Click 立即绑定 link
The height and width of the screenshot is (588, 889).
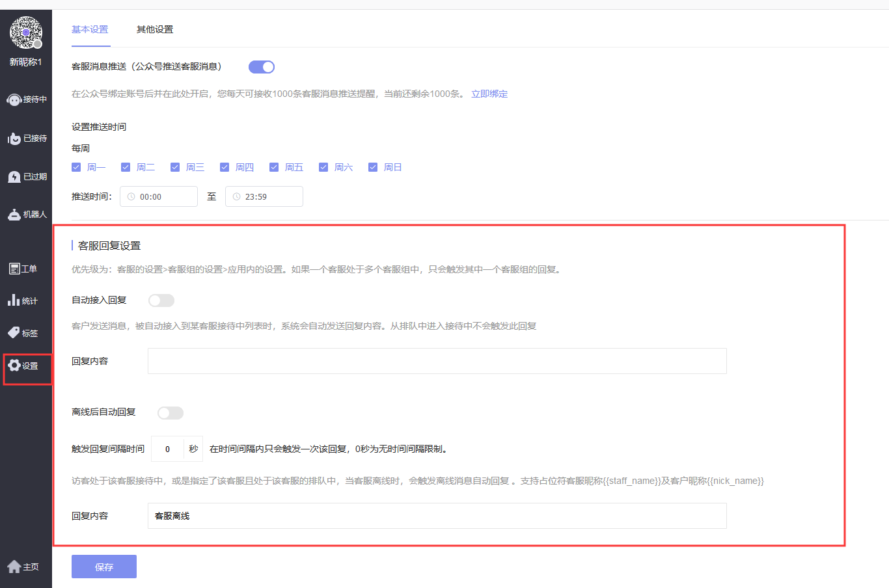click(489, 94)
